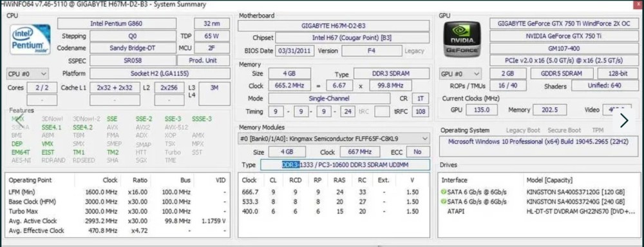The height and width of the screenshot is (247, 644).
Task: Open the CPU #0 selector dropdown
Action: point(28,74)
